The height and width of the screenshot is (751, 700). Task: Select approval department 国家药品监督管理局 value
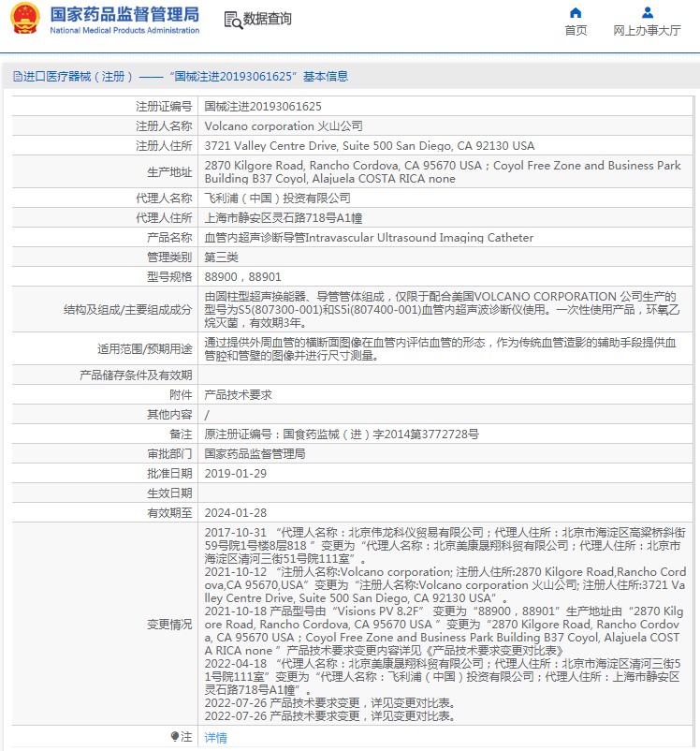(x=255, y=454)
